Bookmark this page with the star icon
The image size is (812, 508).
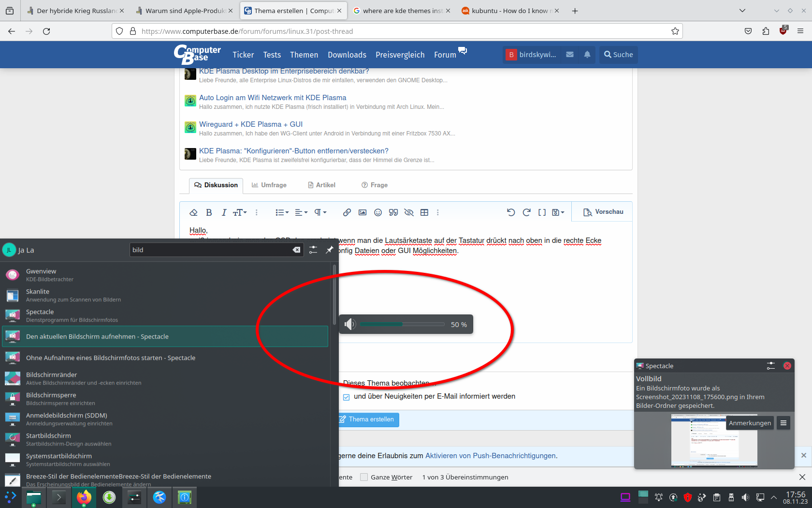tap(675, 31)
